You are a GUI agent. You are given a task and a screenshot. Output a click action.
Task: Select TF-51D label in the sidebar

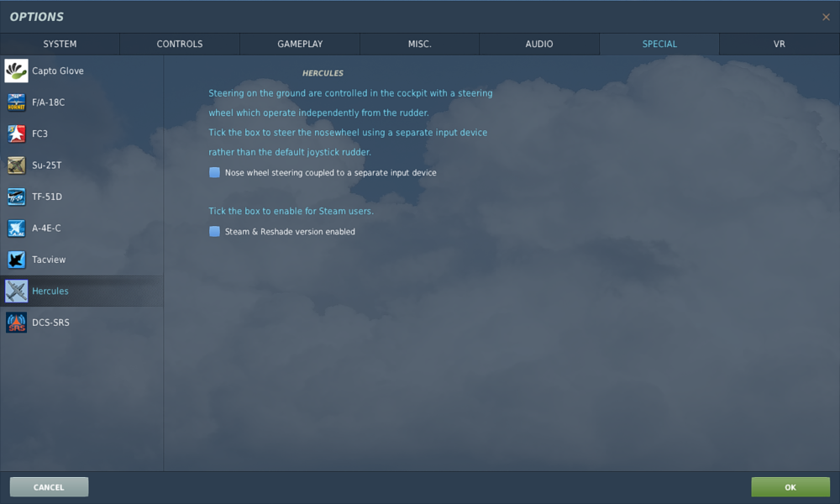click(47, 197)
